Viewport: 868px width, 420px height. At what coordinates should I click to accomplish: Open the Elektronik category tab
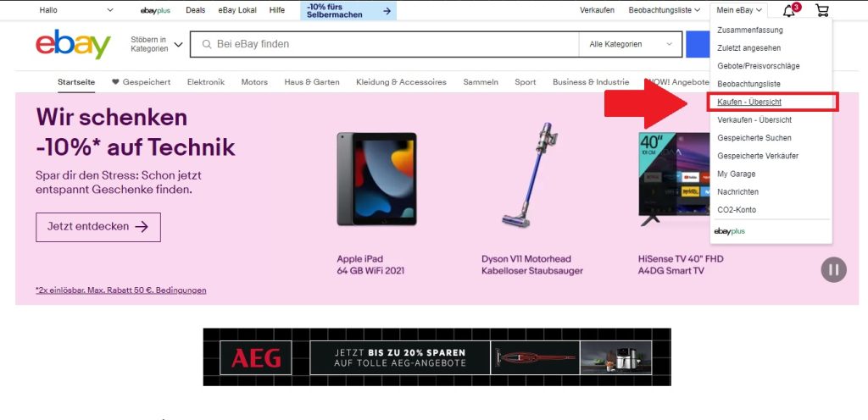pyautogui.click(x=205, y=82)
